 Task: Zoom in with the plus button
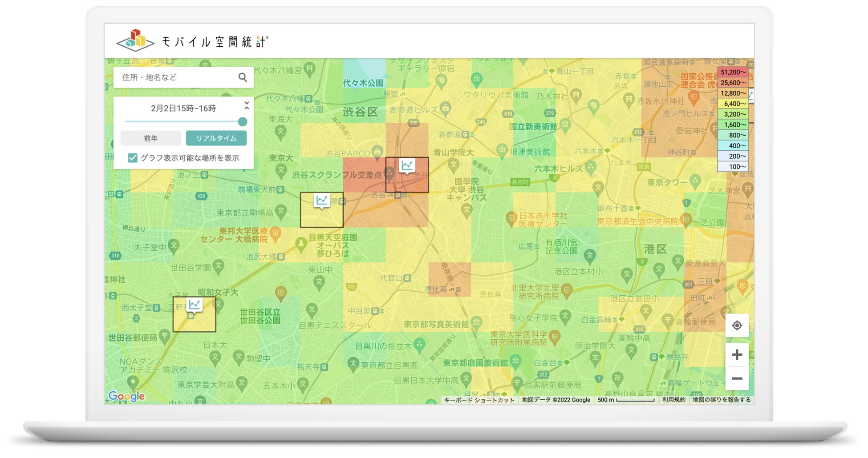coord(737,355)
